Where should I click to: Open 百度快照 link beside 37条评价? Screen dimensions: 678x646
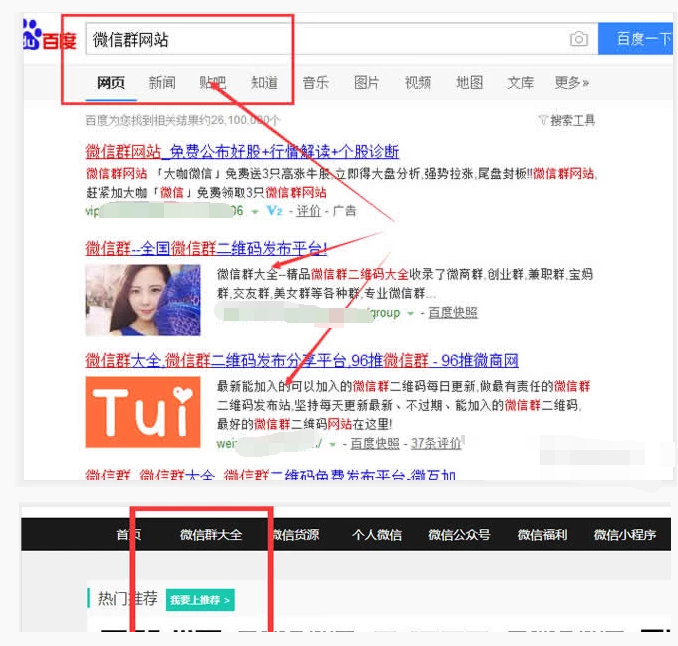click(375, 444)
